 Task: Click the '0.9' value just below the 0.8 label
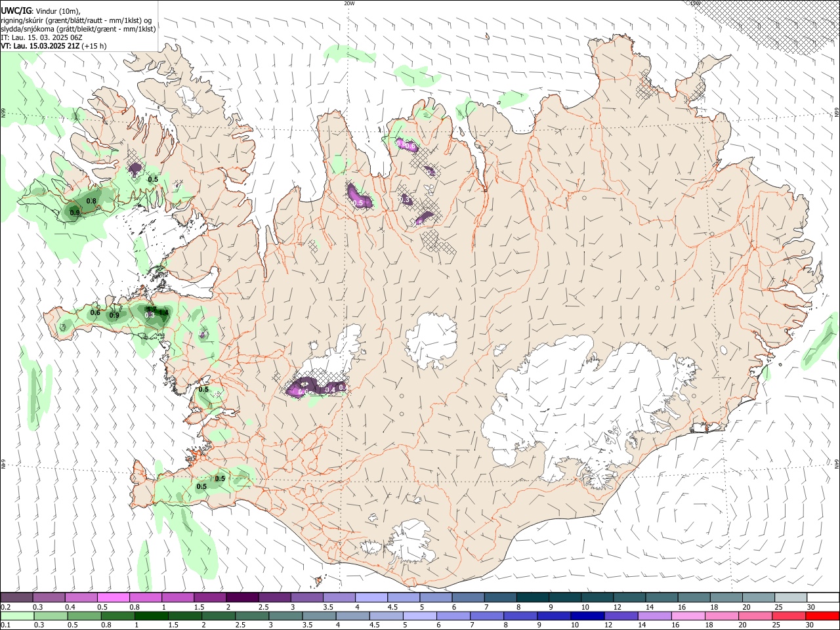75,213
